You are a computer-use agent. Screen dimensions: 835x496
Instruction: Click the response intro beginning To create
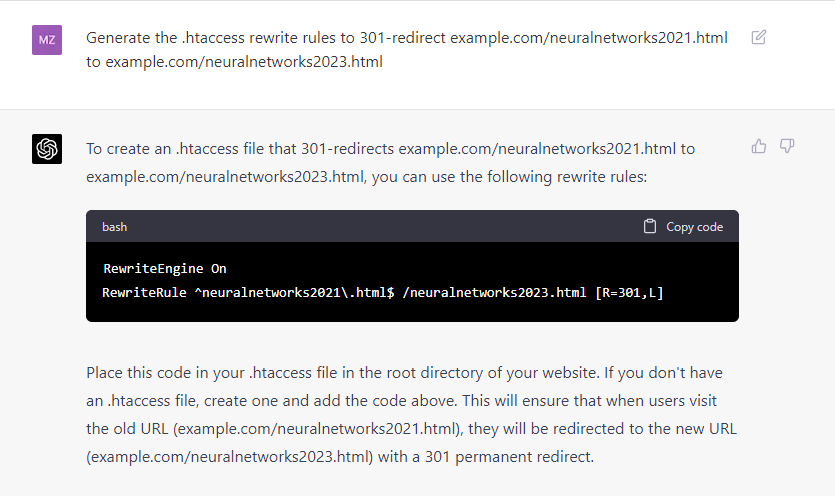(390, 162)
